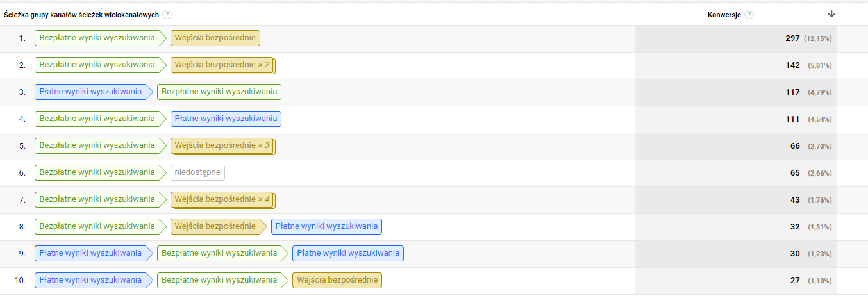Click the 117 conversions value in row 3

[x=792, y=92]
